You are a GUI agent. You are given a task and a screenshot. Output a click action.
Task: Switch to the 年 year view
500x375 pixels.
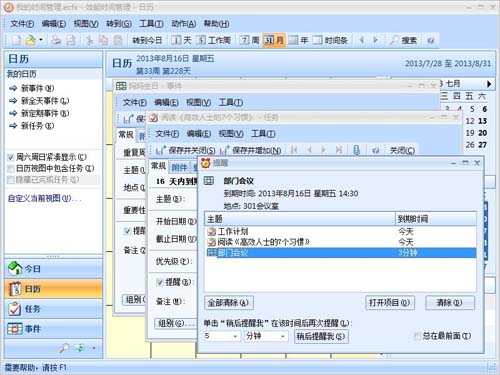tap(298, 41)
